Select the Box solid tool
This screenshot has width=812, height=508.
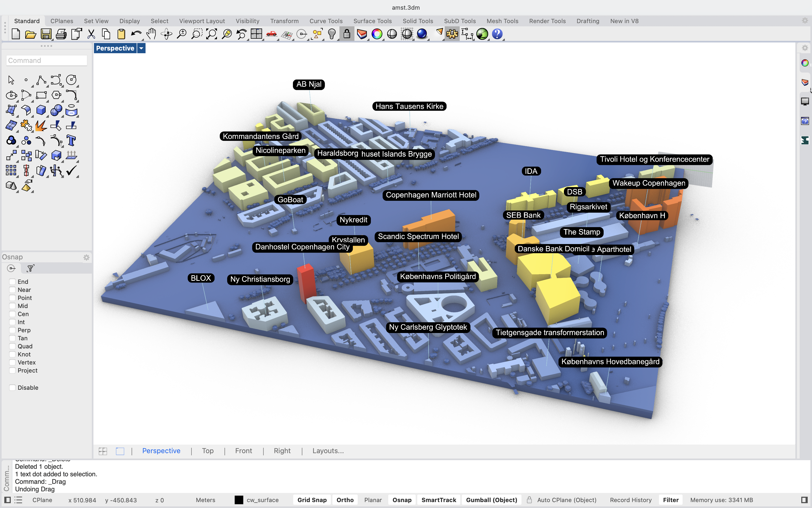coord(41,110)
